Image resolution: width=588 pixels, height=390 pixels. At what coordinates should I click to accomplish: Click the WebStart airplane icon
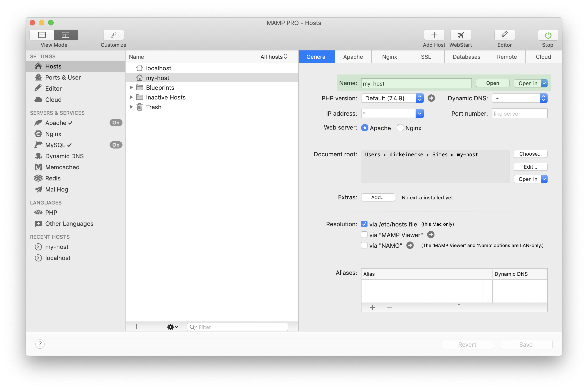(x=460, y=35)
